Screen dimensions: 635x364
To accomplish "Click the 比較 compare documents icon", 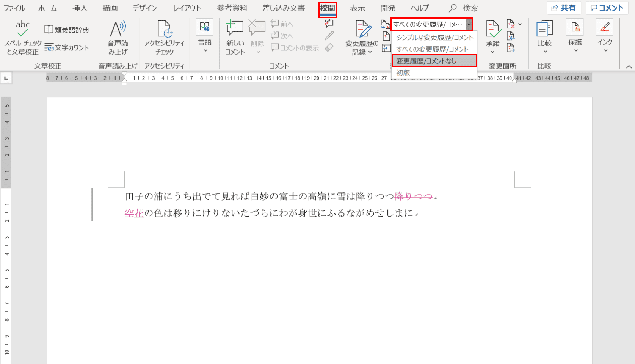I will click(x=544, y=29).
